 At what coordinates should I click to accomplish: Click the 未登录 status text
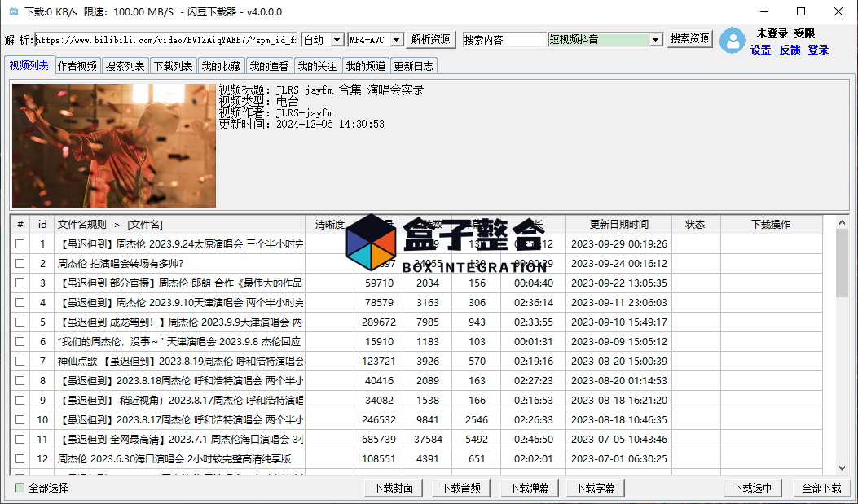[x=772, y=34]
